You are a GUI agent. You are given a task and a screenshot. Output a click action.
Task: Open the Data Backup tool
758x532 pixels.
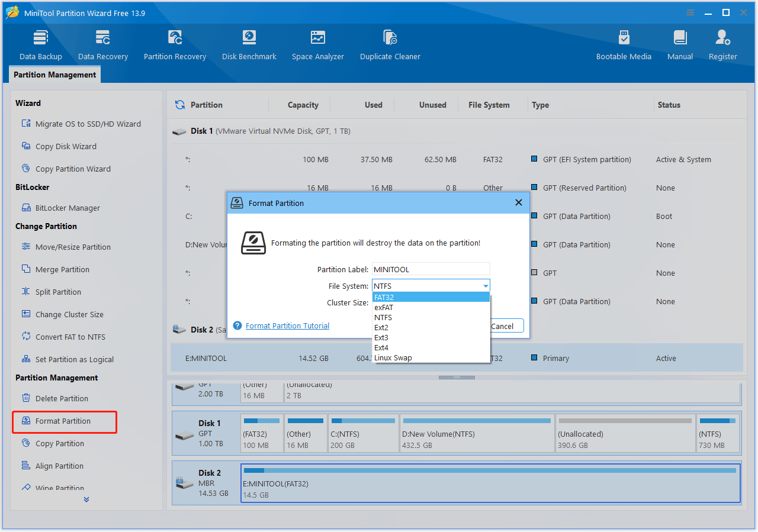point(40,46)
